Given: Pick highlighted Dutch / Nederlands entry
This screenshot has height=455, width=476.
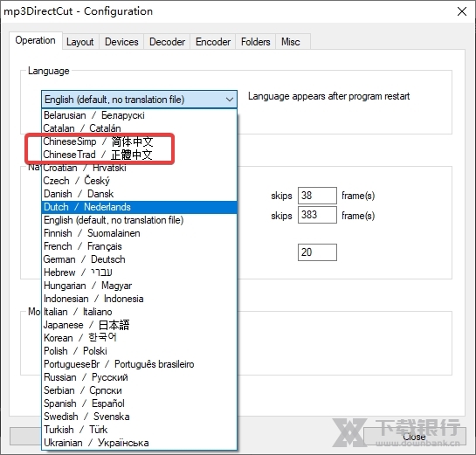Looking at the screenshot, I should 139,207.
